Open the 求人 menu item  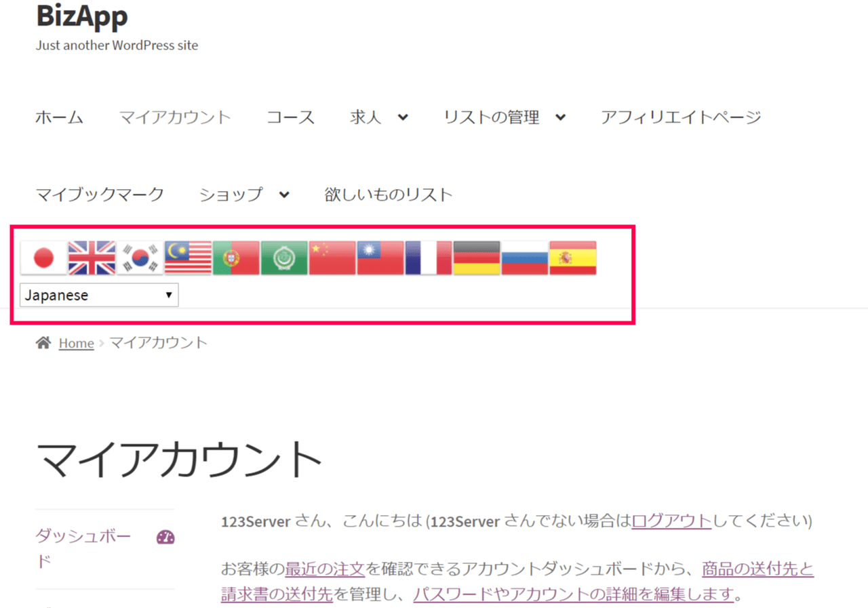point(366,117)
